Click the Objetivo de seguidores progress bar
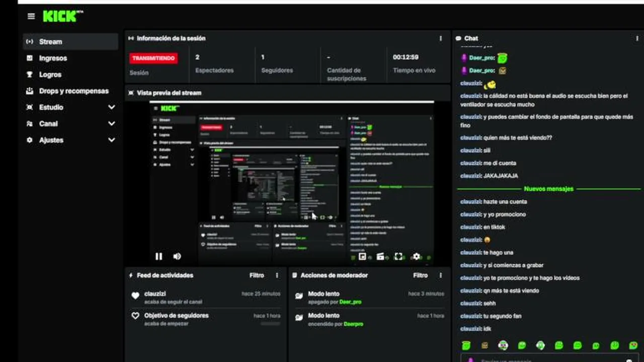The width and height of the screenshot is (644, 362). (x=270, y=324)
